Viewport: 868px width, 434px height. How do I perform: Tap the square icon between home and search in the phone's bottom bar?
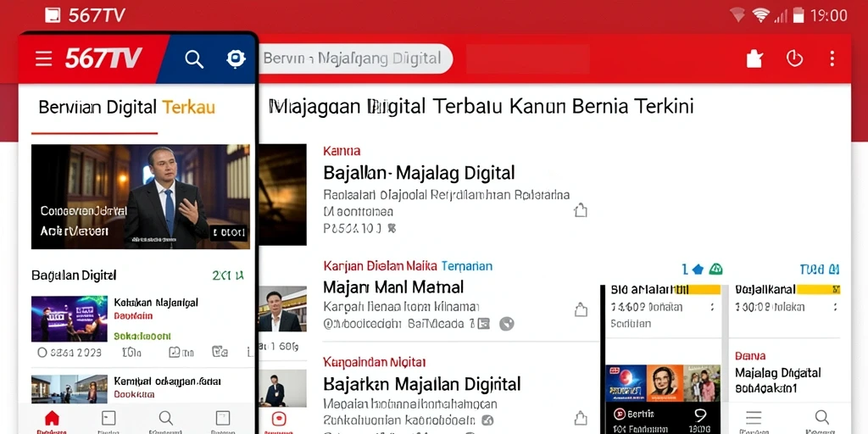[x=108, y=418]
